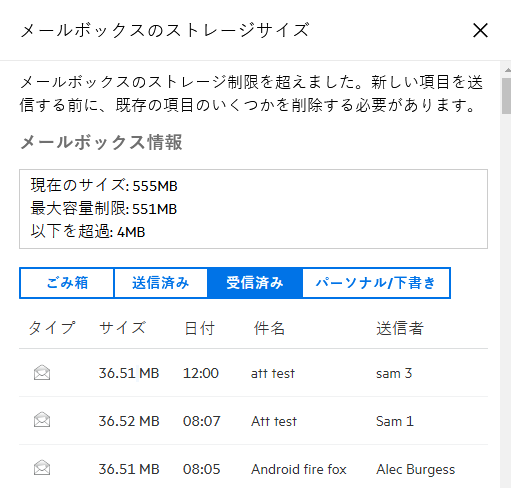This screenshot has height=488, width=511.
Task: Sort by the 送信者 column header
Action: click(400, 328)
